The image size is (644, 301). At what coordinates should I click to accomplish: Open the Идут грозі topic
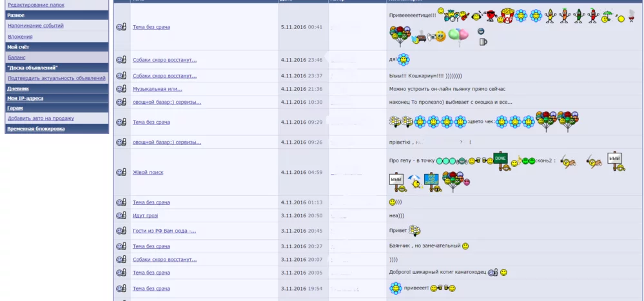[146, 215]
